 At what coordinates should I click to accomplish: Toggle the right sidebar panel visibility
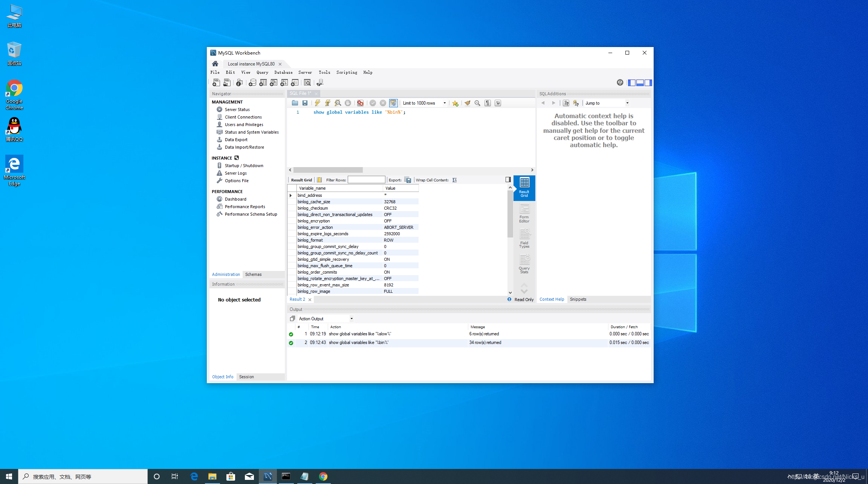click(x=648, y=83)
